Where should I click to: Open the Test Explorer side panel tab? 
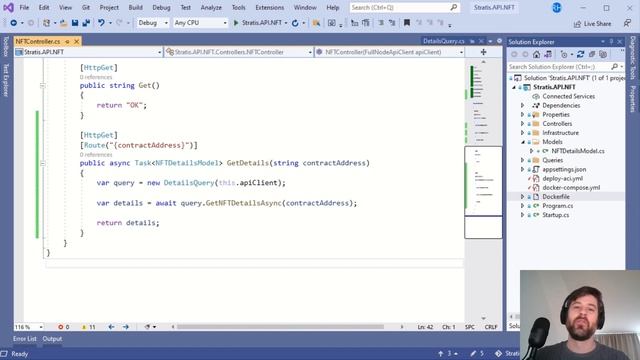click(6, 80)
